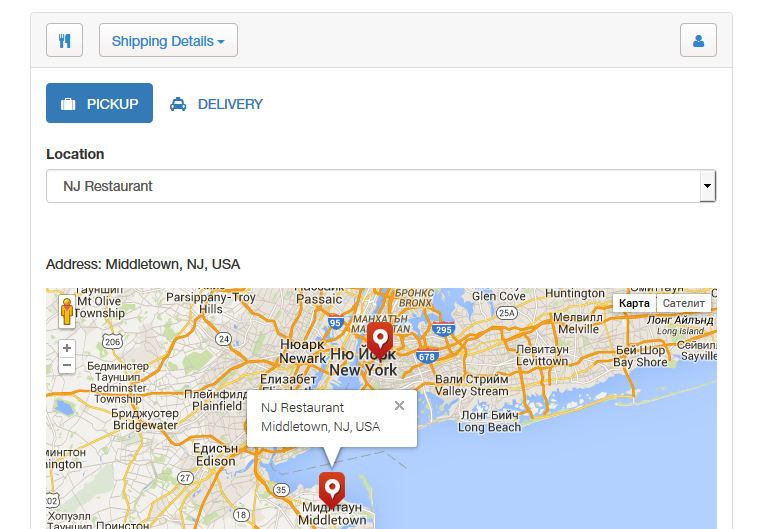Open the Shipping Details dropdown
Screen dimensions: 763x529
[168, 40]
